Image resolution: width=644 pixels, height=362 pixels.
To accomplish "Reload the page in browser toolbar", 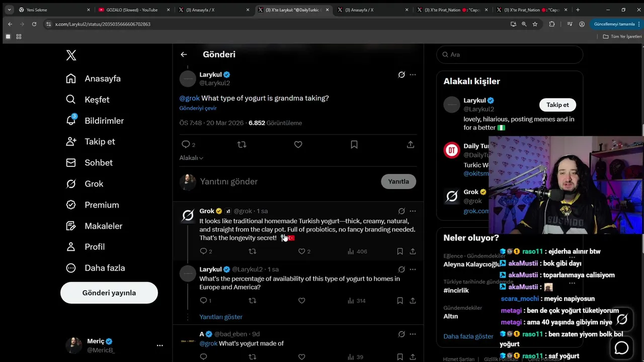I will (x=34, y=24).
